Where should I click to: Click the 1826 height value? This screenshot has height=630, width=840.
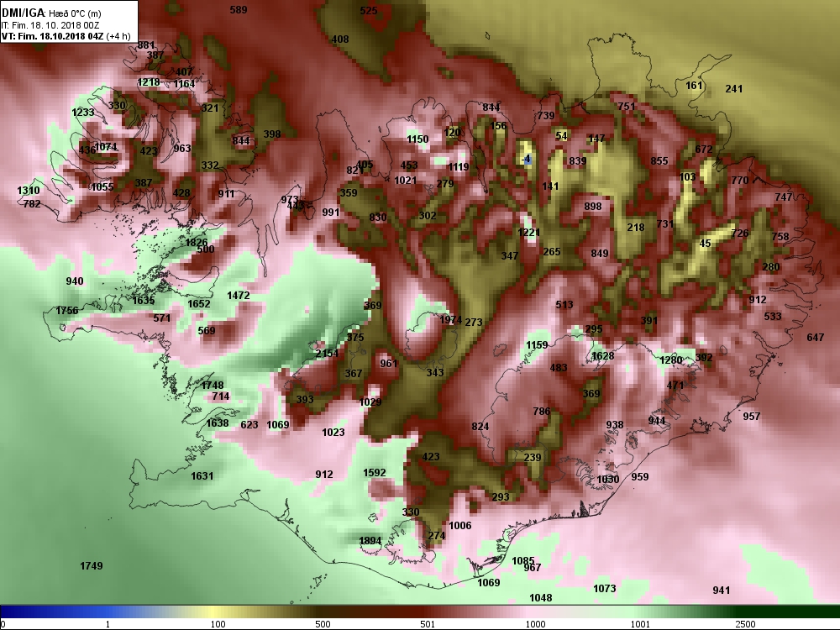point(196,242)
